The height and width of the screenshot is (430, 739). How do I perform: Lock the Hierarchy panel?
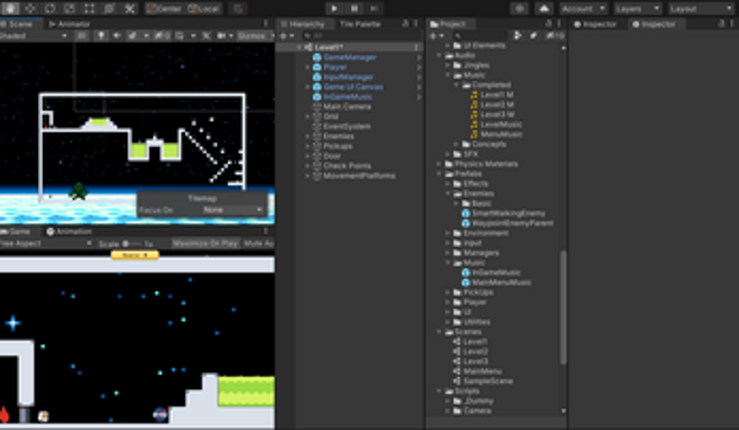click(405, 24)
